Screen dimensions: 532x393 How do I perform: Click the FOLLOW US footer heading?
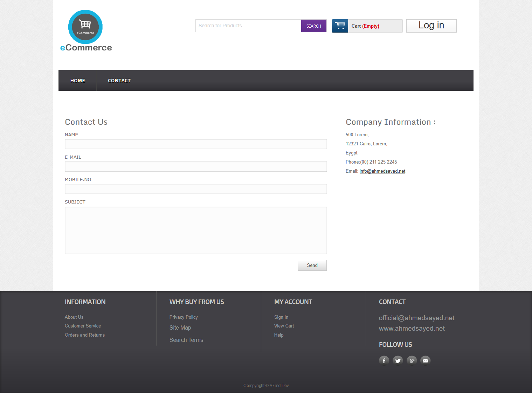coord(395,345)
